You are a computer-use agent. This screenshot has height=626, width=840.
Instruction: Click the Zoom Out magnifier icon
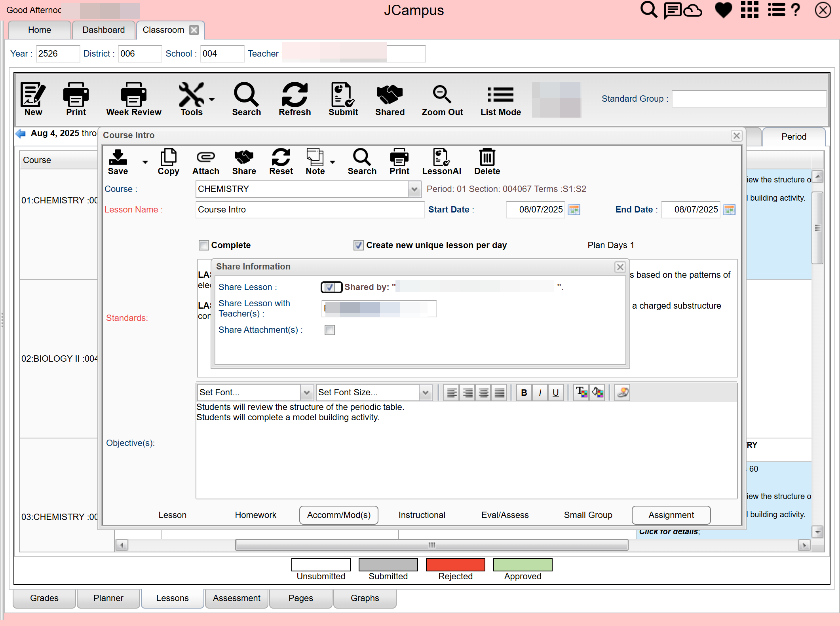click(442, 95)
